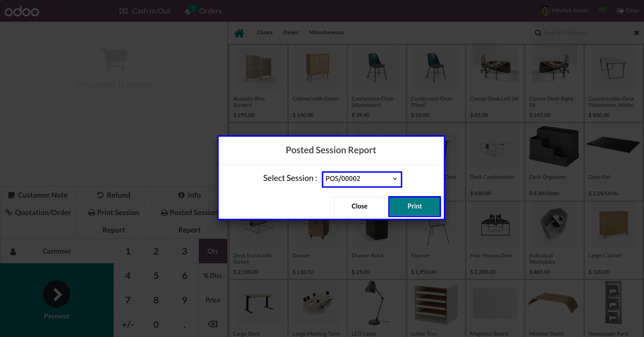Add Large Cabinet product
The height and width of the screenshot is (337, 644).
(x=613, y=240)
